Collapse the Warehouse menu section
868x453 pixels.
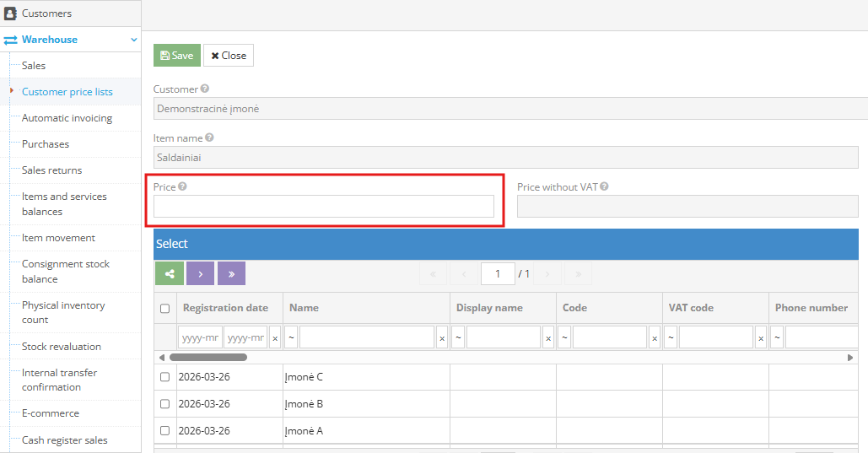pyautogui.click(x=133, y=40)
